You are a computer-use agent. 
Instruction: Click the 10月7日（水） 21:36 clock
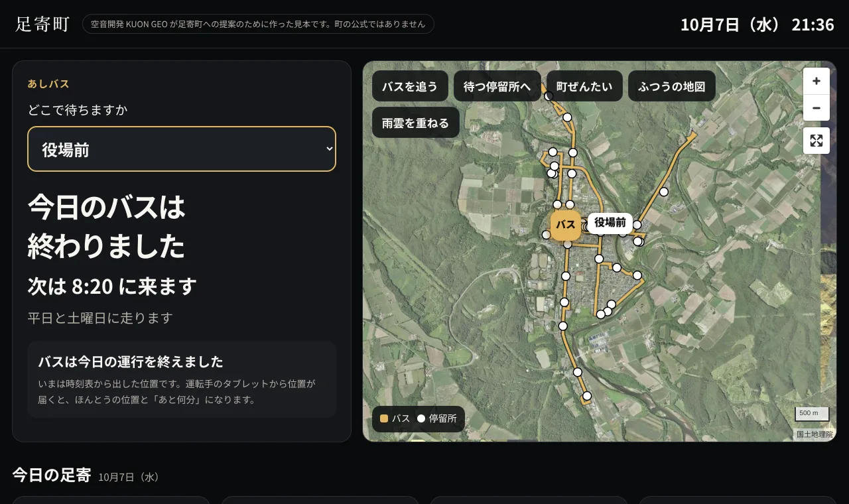coord(757,25)
